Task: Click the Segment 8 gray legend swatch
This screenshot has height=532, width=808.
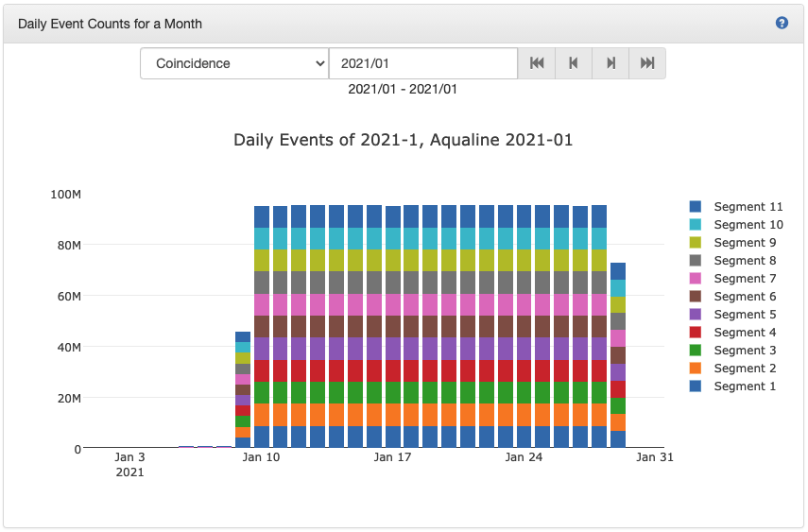Action: coord(696,261)
